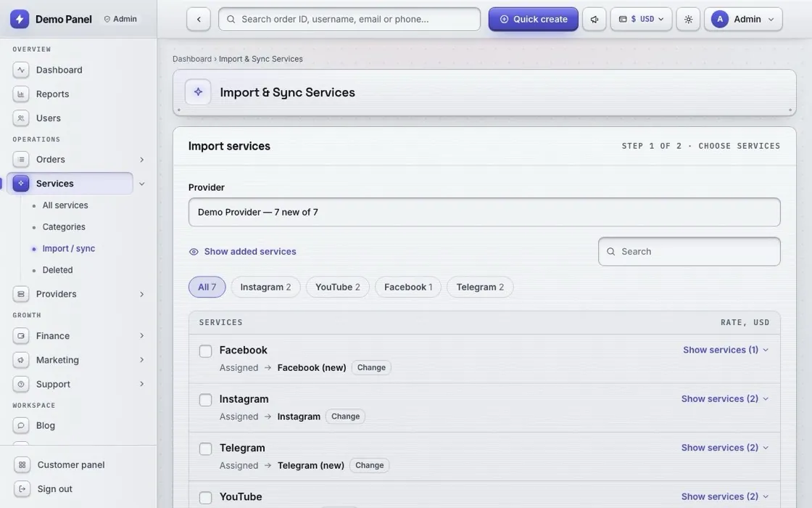Select the Instagram 2 filter tab
812x508 pixels.
coord(265,287)
